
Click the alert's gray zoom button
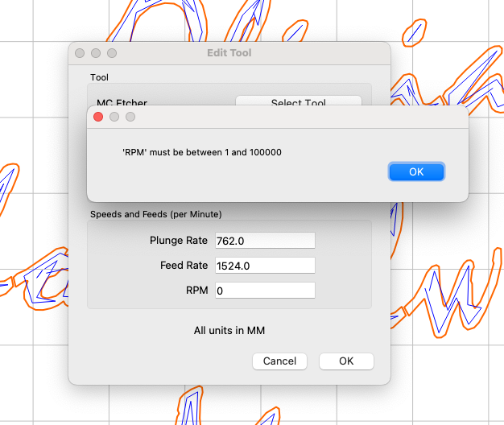130,117
